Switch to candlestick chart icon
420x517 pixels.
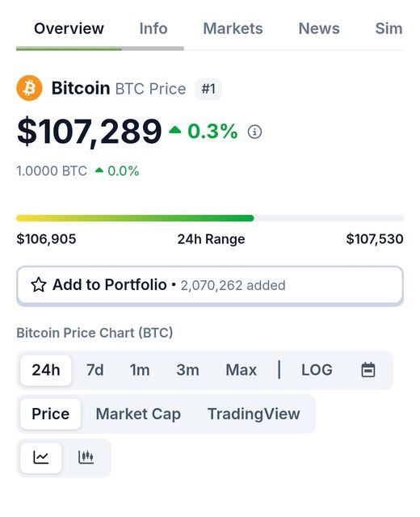(x=86, y=458)
